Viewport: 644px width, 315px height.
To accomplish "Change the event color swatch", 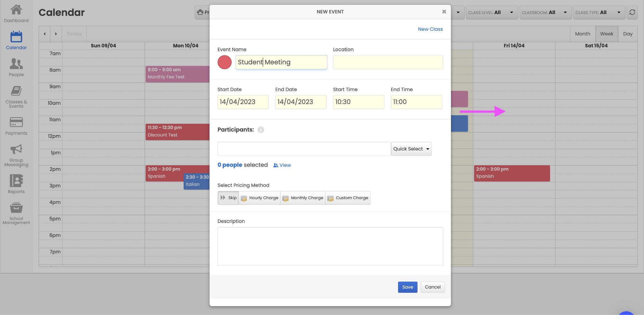I will tap(224, 62).
